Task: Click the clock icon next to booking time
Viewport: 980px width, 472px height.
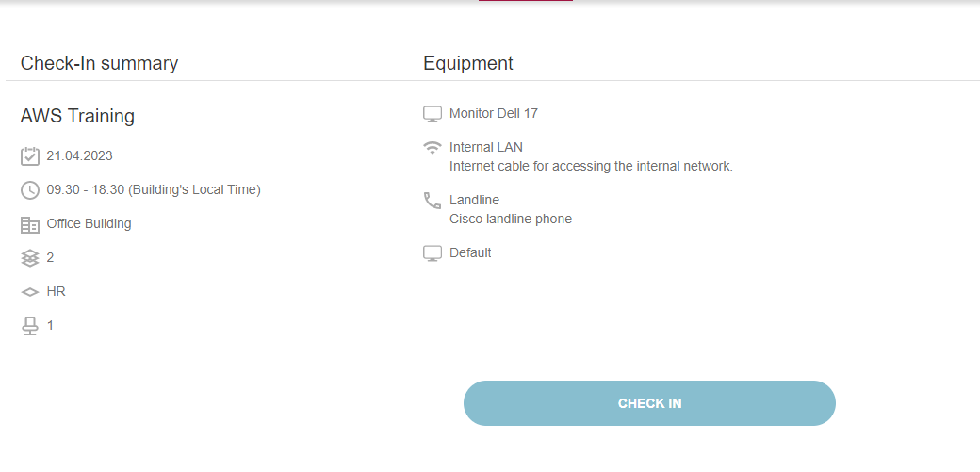Action: [x=30, y=190]
